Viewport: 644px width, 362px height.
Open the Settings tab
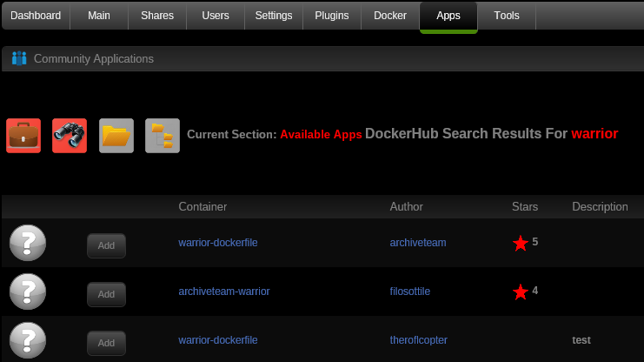[x=274, y=16]
